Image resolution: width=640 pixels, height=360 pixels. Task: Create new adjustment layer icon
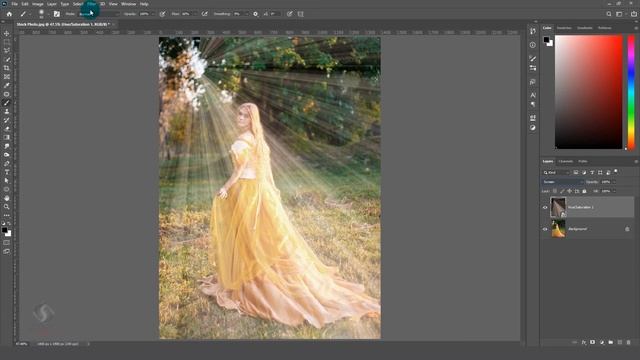tap(602, 342)
